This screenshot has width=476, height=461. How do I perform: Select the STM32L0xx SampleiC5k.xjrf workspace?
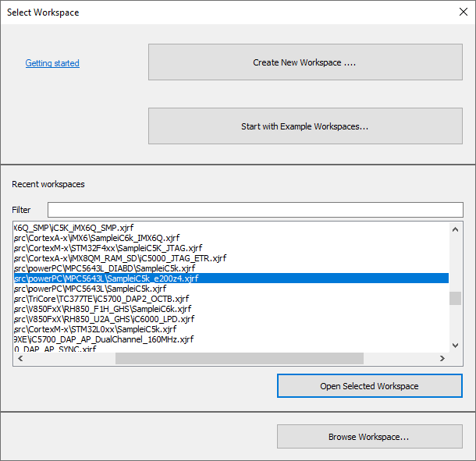[x=98, y=329]
